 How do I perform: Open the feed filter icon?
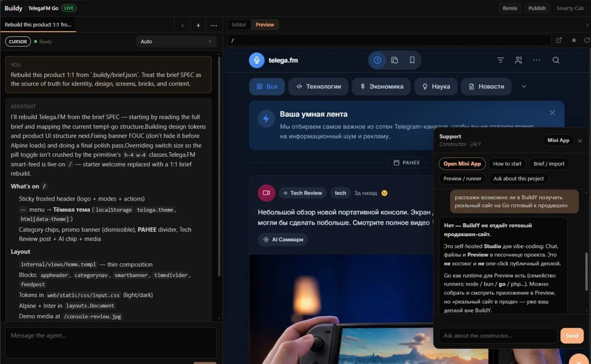(x=501, y=60)
